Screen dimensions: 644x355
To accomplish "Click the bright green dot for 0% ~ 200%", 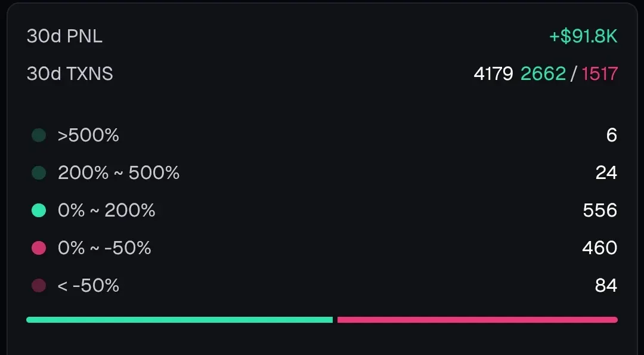I will click(x=39, y=211).
